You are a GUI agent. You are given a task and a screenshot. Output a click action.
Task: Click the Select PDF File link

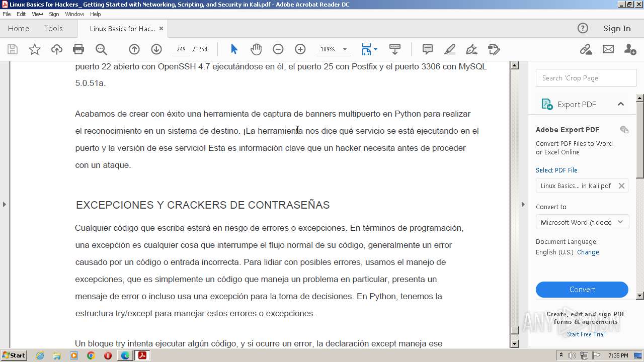point(556,170)
